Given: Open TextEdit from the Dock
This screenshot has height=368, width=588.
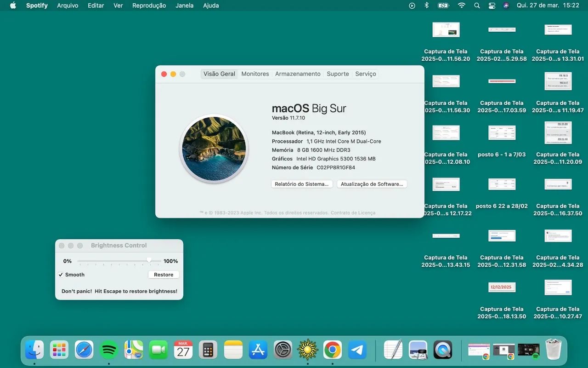Looking at the screenshot, I should pos(393,350).
